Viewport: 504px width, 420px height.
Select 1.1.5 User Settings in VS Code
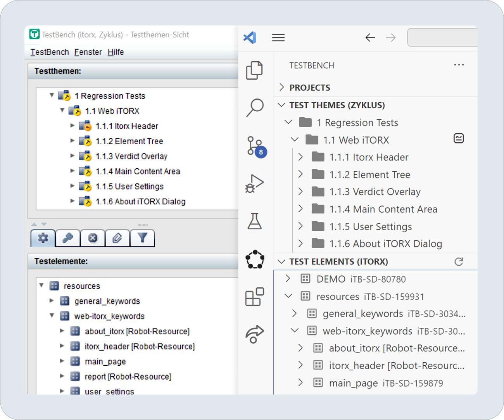coord(371,226)
